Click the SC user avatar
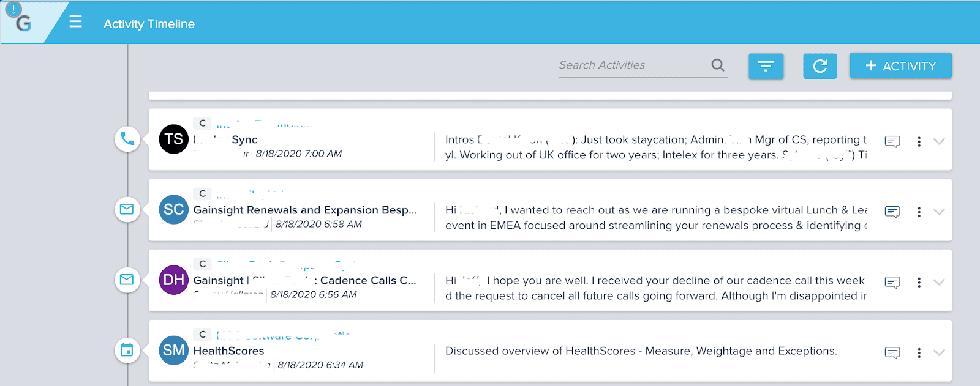 click(x=173, y=209)
